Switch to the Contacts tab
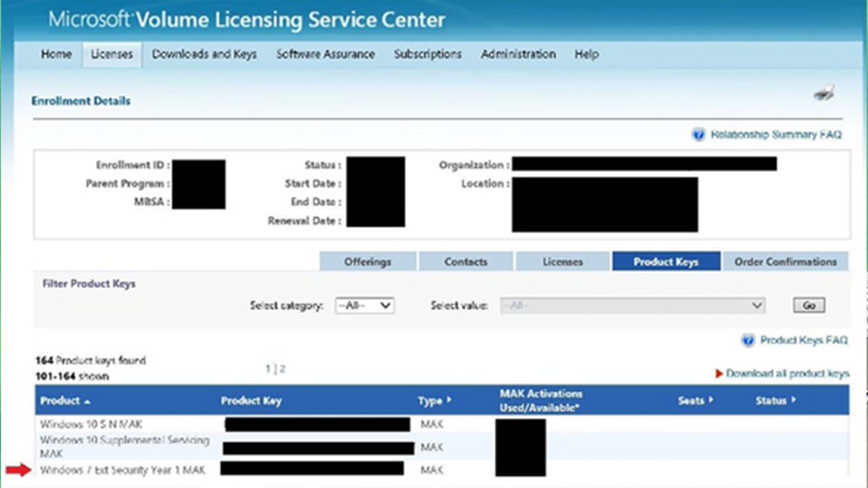 [466, 262]
